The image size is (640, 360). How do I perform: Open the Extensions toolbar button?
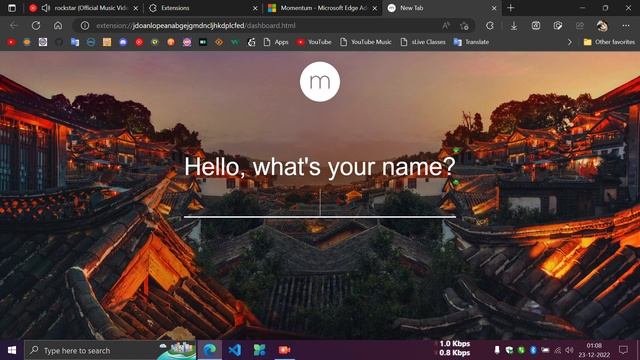tap(490, 25)
